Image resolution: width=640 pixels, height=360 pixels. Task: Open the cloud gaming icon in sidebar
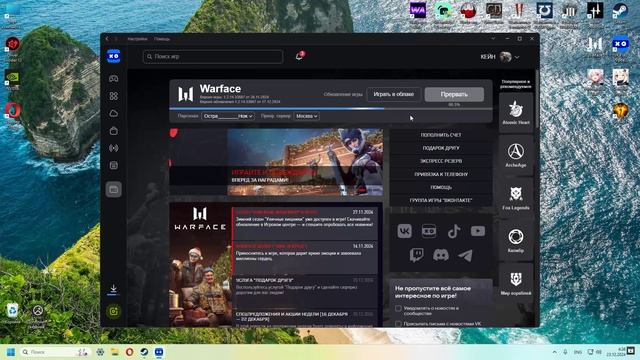point(113,113)
